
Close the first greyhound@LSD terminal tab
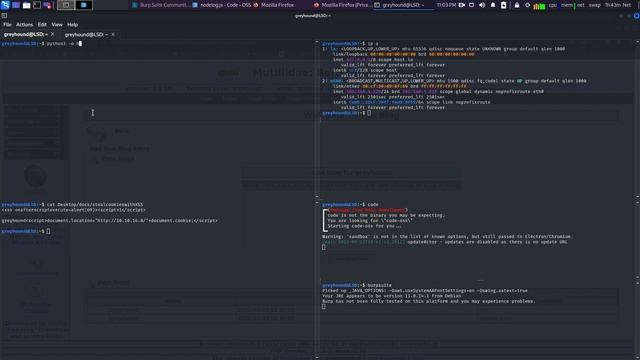point(53,34)
